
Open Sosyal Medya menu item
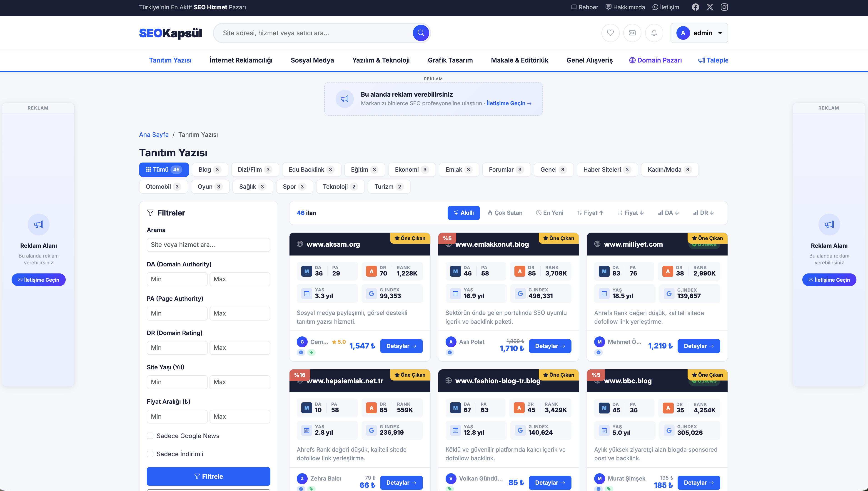(x=312, y=60)
